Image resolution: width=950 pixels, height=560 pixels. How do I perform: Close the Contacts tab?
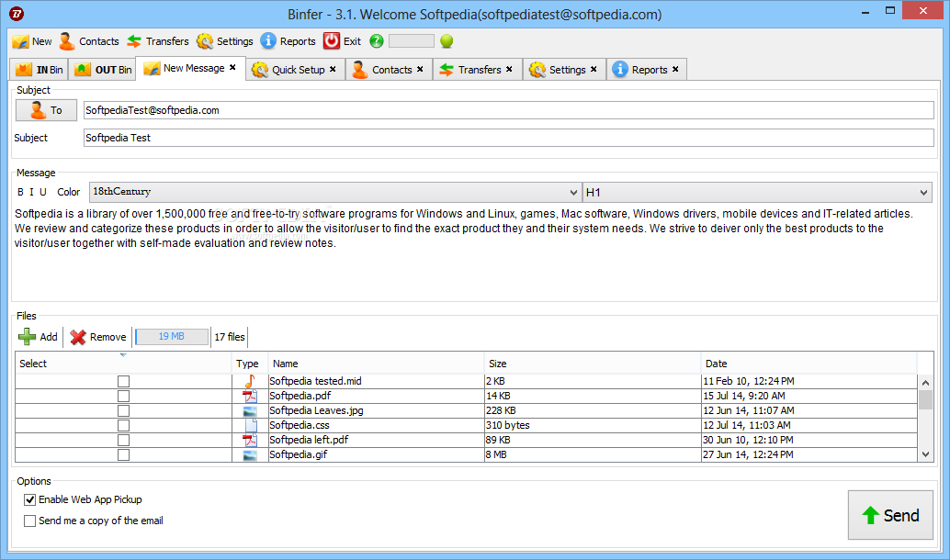click(x=420, y=70)
